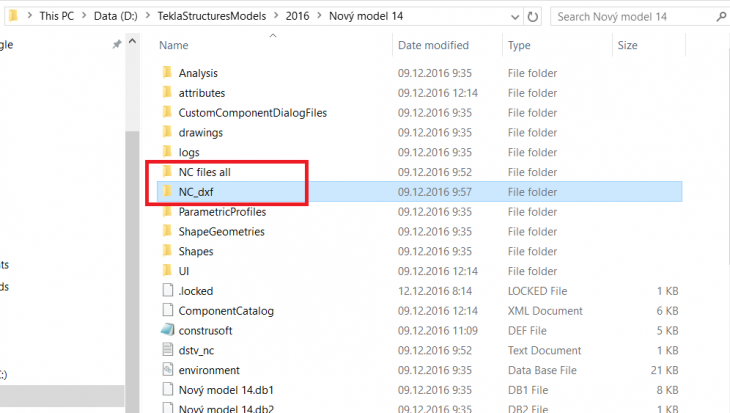The height and width of the screenshot is (413, 730).
Task: Expand the chevron after 2016 breadcrumb
Action: pos(319,16)
